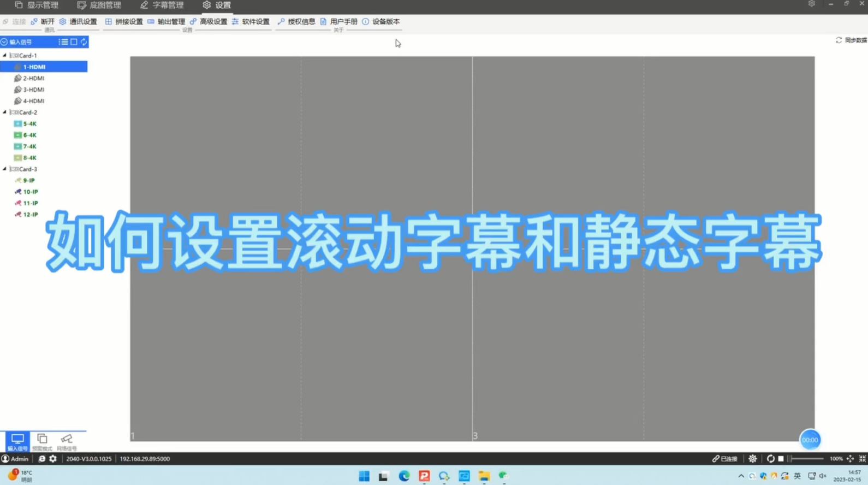Collapse the Card-1 tree node
Screen dimensions: 868x485
(4, 55)
